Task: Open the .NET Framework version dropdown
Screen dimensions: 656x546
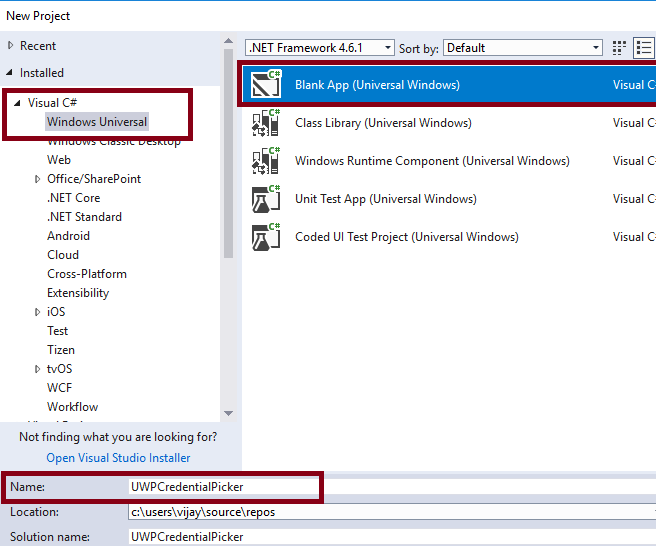Action: 320,48
